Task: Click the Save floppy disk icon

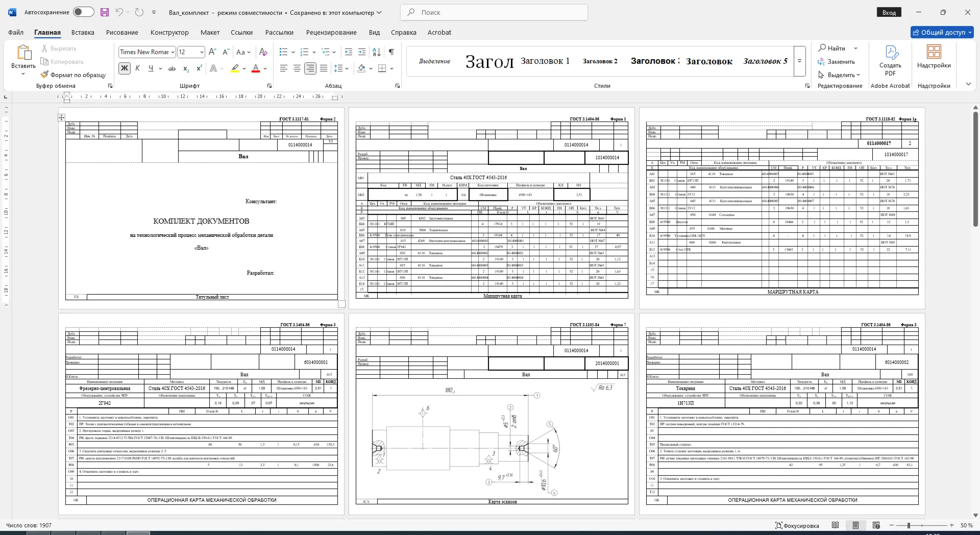Action: coord(105,12)
